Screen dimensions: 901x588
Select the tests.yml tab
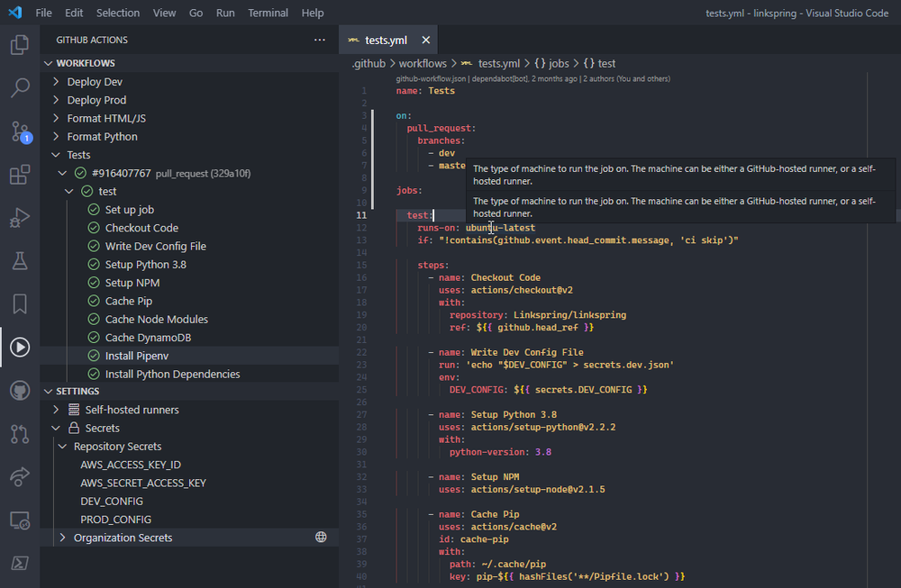tap(386, 41)
